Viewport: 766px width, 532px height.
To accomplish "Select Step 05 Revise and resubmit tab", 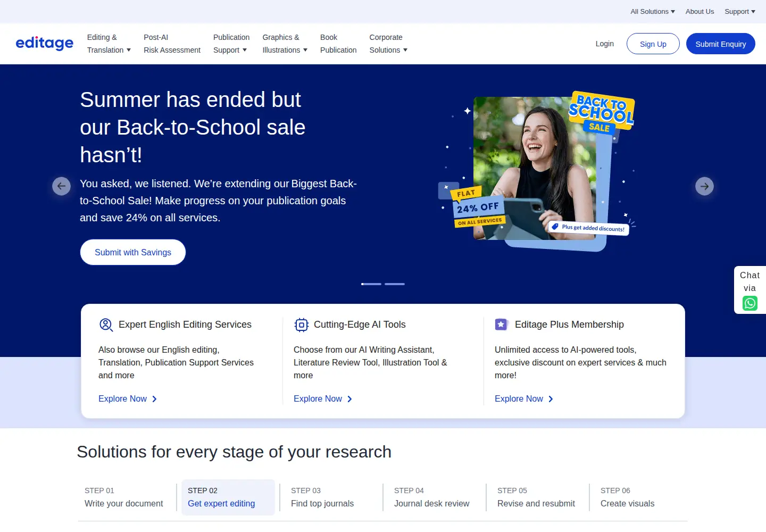I will click(537, 497).
